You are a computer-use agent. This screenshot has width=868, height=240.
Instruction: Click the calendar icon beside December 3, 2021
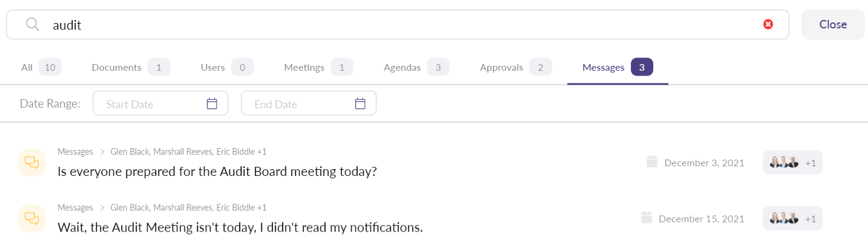point(651,161)
